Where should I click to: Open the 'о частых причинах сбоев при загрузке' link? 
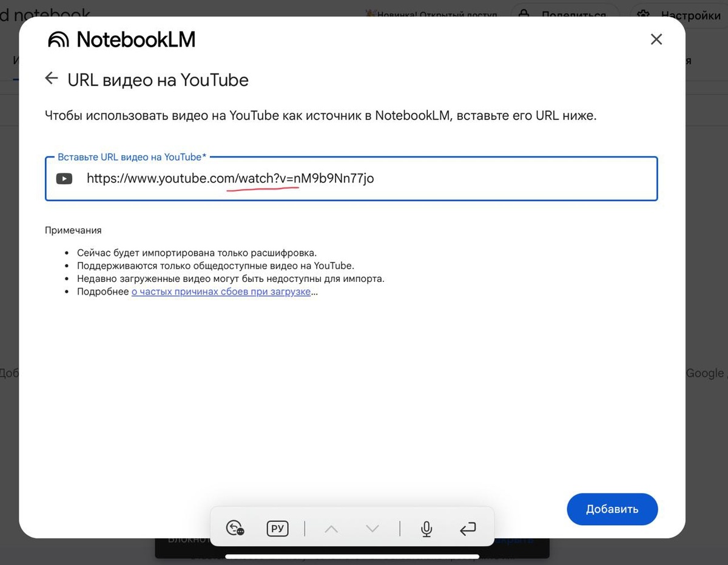221,292
